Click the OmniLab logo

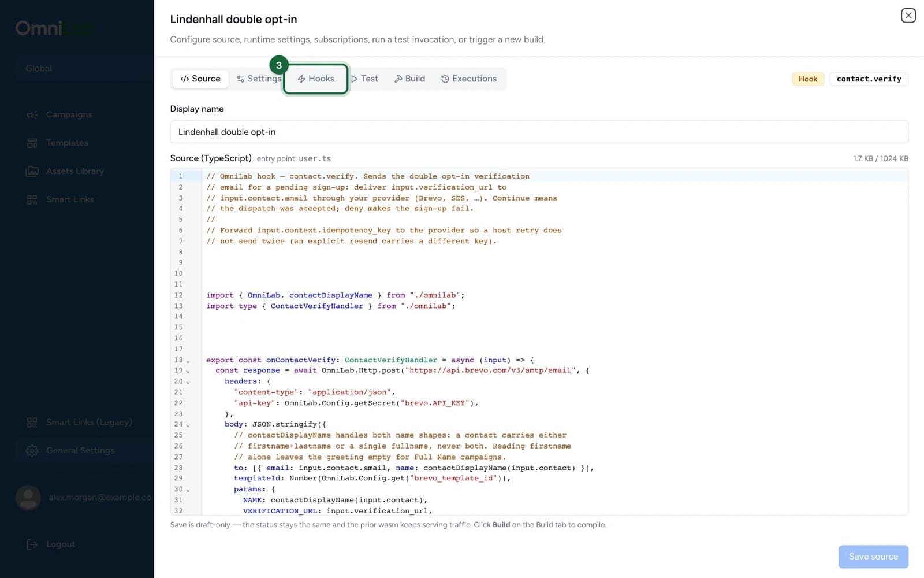tap(55, 28)
